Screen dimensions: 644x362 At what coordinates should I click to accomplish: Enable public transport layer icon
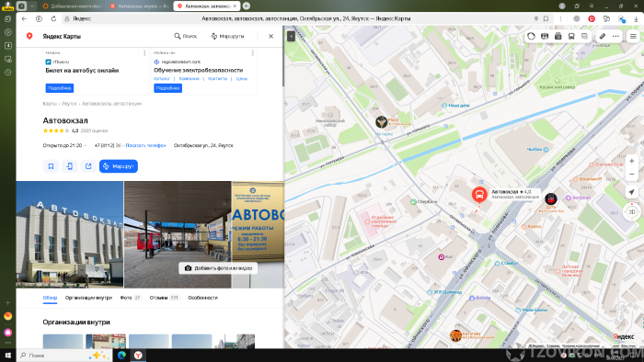(x=571, y=36)
